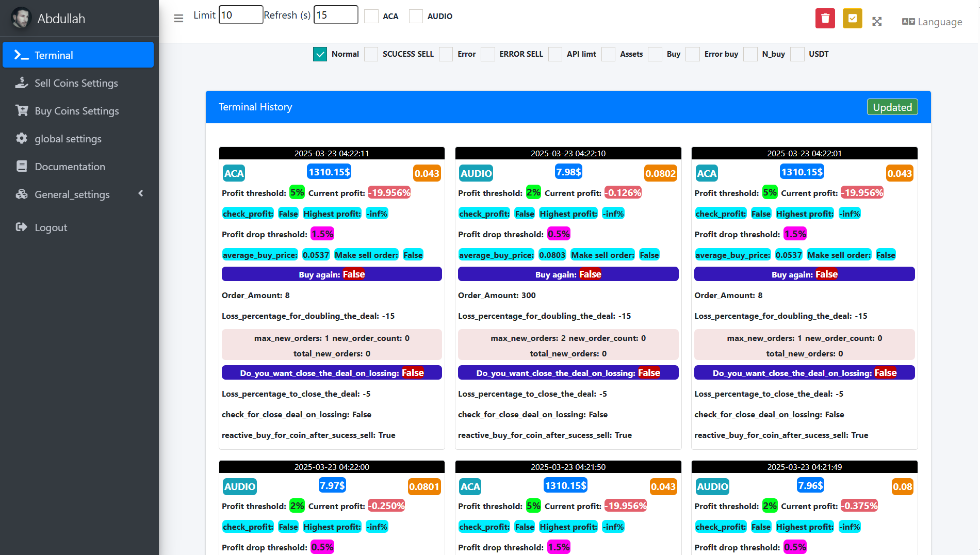Uncheck the Normal checkbox
The height and width of the screenshot is (555, 980).
(x=320, y=54)
